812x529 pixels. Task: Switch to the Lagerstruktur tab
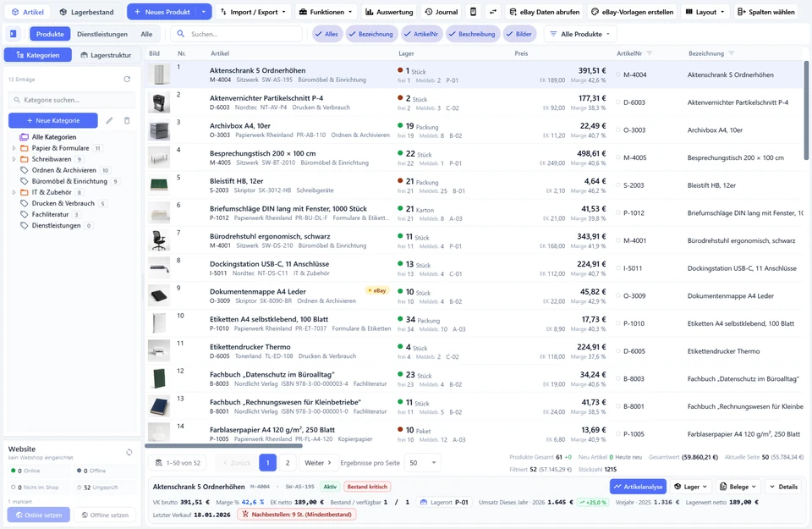tap(106, 55)
